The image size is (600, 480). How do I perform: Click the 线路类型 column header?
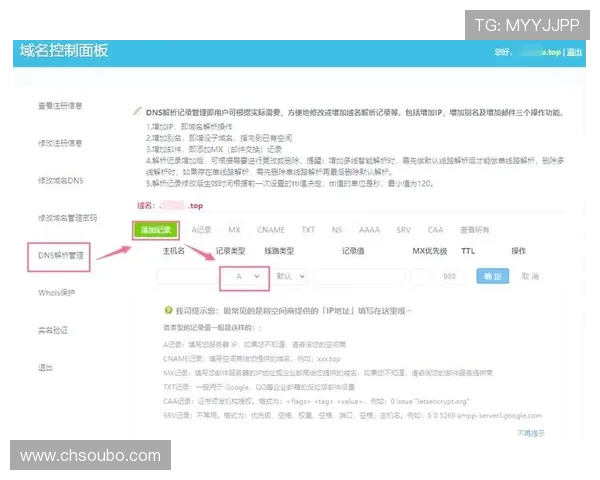(279, 251)
